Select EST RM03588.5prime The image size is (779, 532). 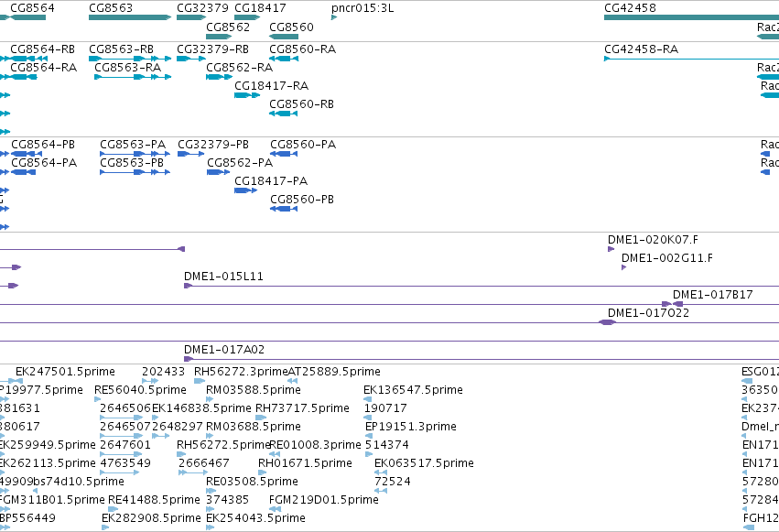(210, 399)
